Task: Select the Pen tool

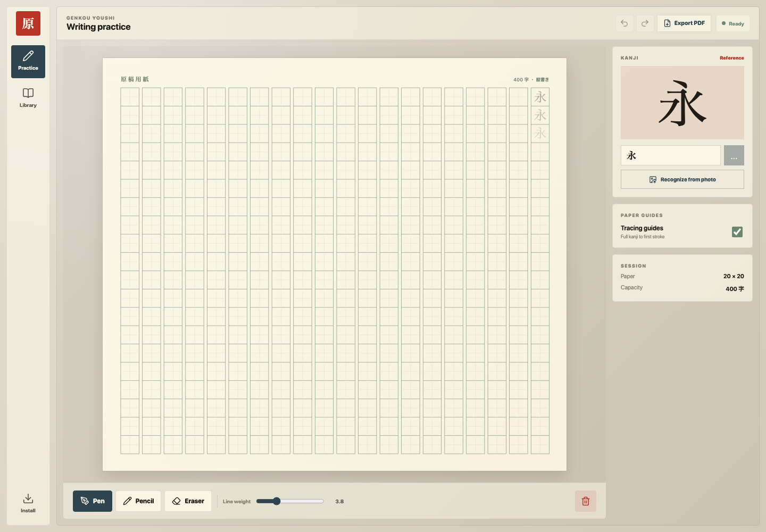Action: coord(93,501)
